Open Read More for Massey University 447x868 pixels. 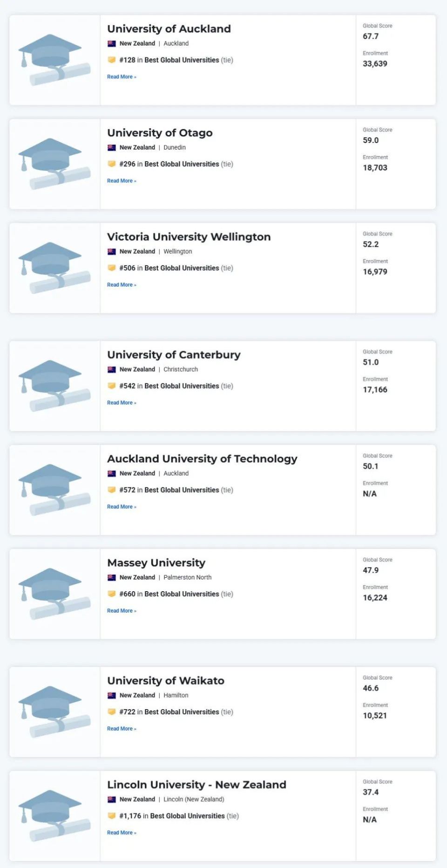(x=122, y=611)
